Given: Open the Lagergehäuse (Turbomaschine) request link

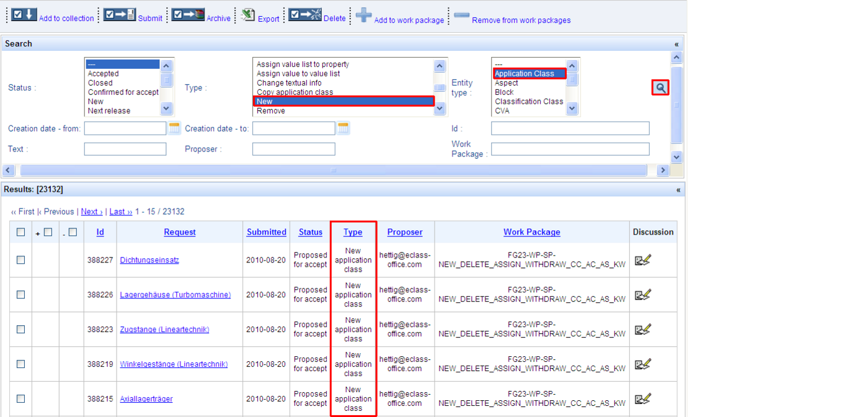Looking at the screenshot, I should pyautogui.click(x=175, y=295).
